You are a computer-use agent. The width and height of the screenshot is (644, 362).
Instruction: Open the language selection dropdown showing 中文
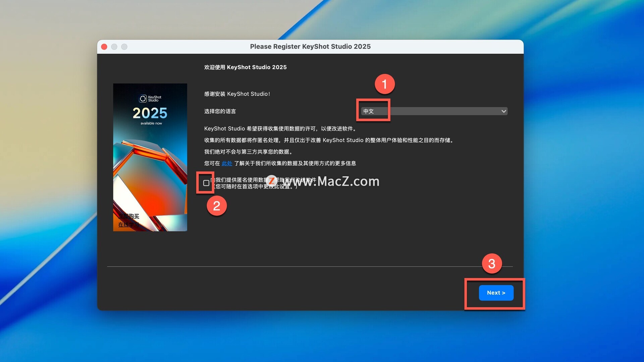pos(434,111)
